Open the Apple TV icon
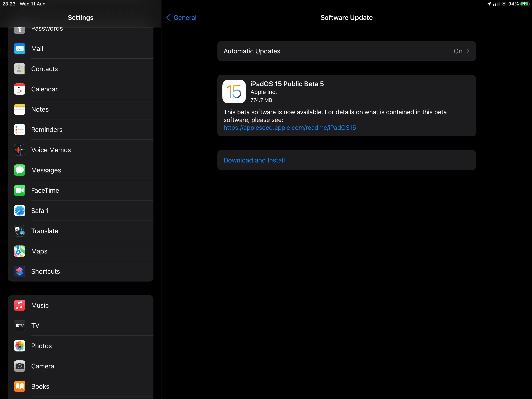Image resolution: width=532 pixels, height=399 pixels. pos(19,326)
